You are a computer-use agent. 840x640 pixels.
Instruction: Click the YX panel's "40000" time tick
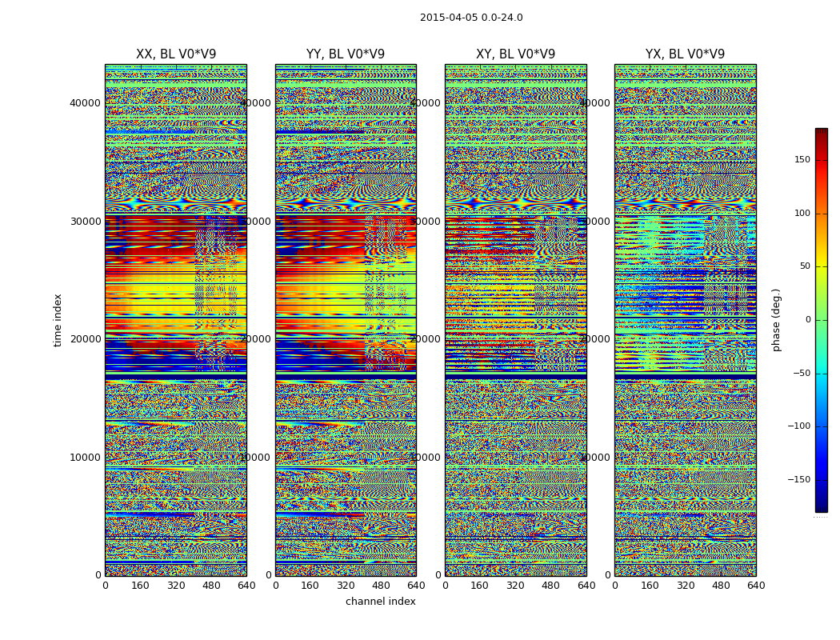point(594,103)
